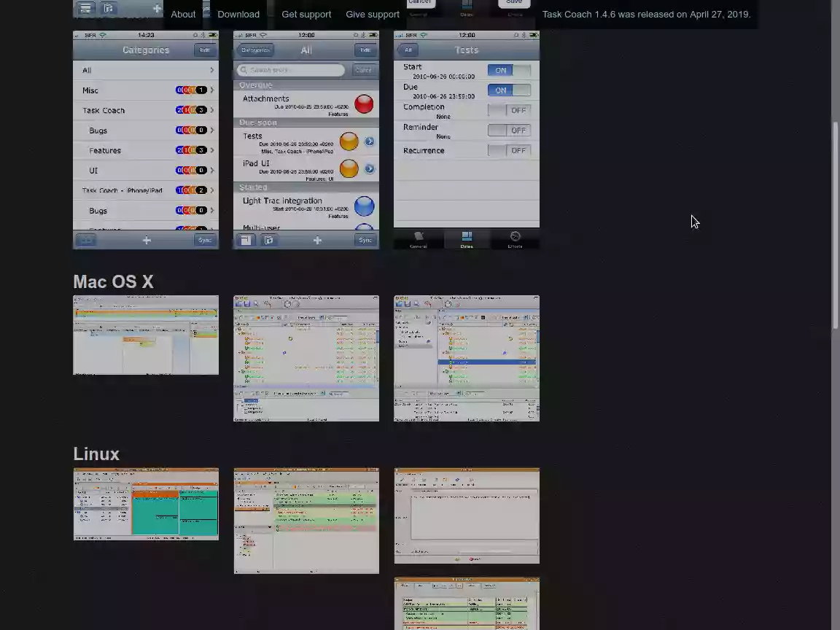
Task: Open the About menu item
Action: click(x=183, y=15)
